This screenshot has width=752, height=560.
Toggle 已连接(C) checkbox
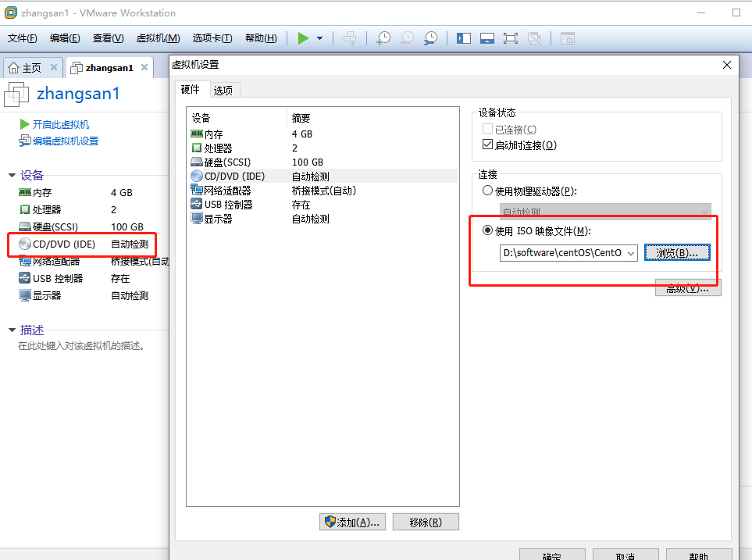click(487, 129)
